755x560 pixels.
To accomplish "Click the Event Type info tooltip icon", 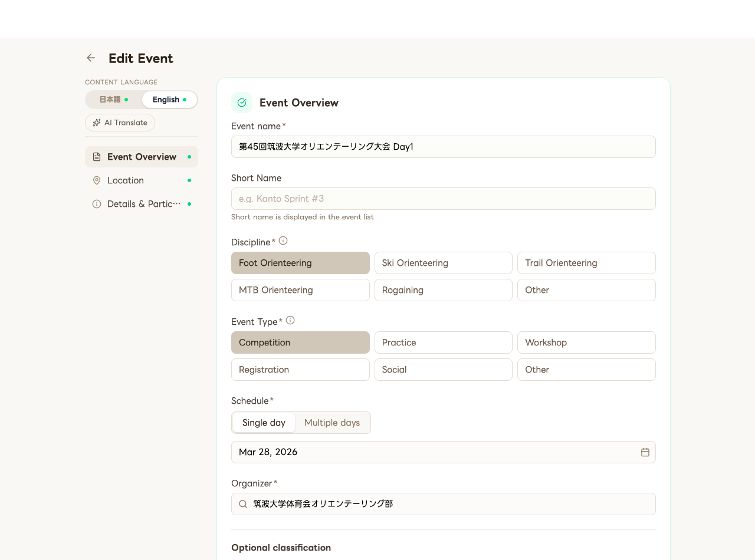I will coord(290,319).
